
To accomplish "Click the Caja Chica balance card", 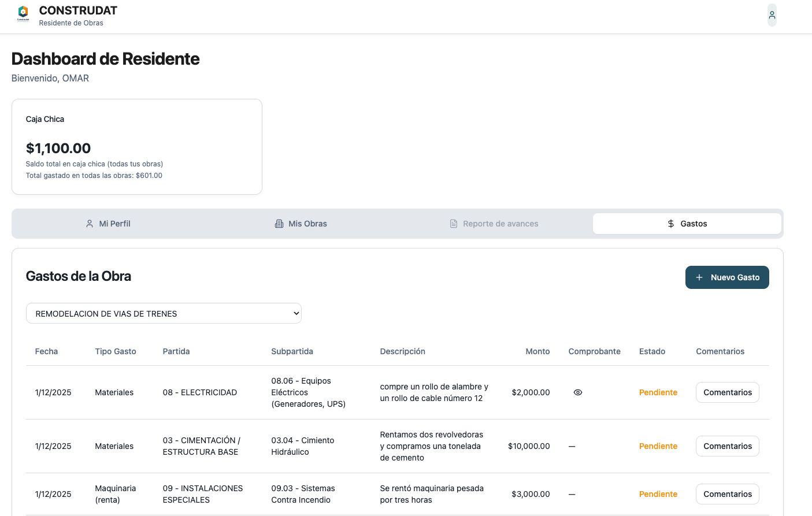I will pos(137,147).
